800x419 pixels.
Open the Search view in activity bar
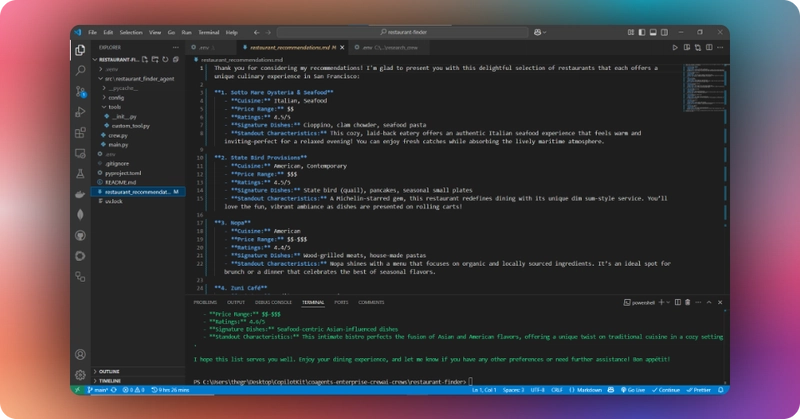click(80, 70)
